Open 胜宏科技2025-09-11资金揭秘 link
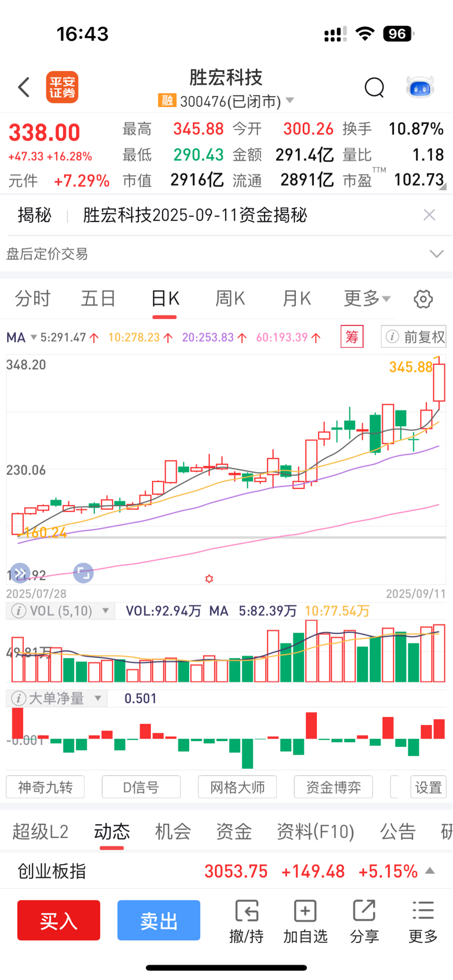453x980 pixels. (195, 215)
